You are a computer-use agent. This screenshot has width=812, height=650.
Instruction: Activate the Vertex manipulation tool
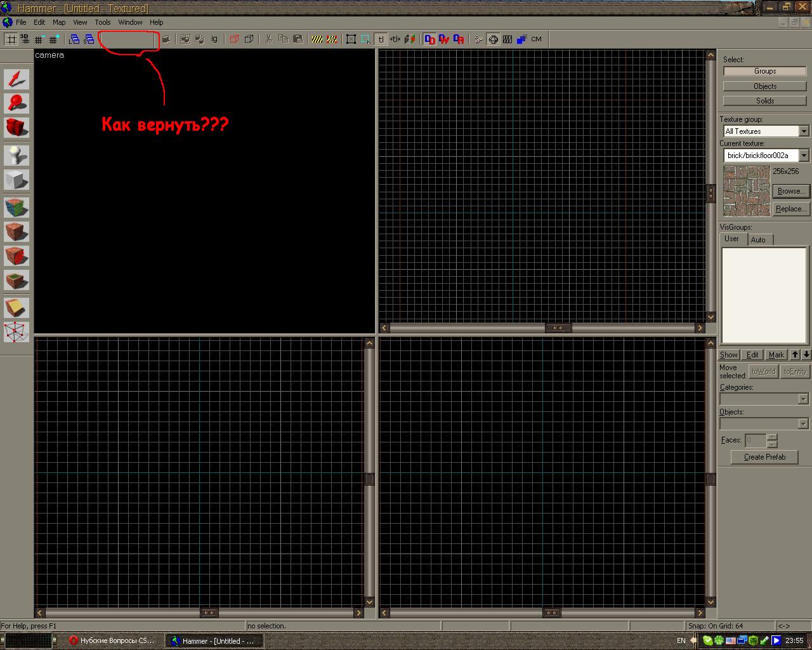(16, 332)
